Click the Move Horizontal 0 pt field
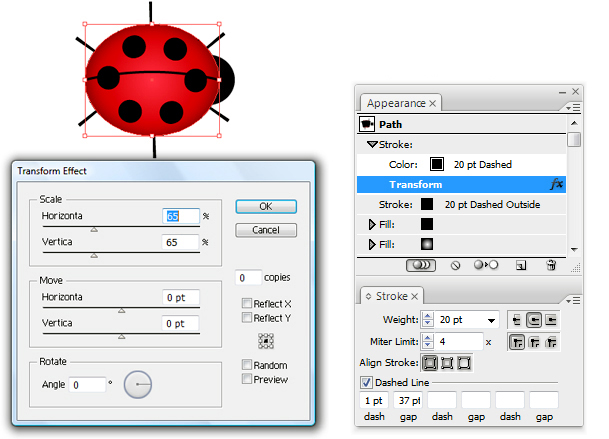The image size is (609, 439). pyautogui.click(x=181, y=298)
